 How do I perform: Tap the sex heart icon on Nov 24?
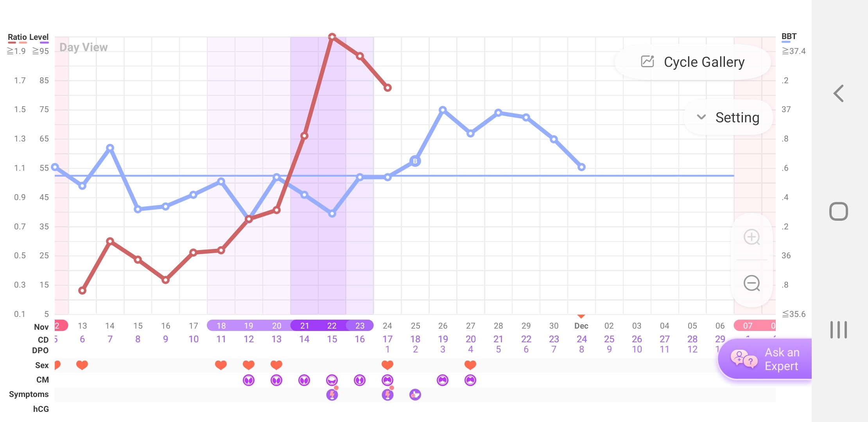pyautogui.click(x=387, y=365)
